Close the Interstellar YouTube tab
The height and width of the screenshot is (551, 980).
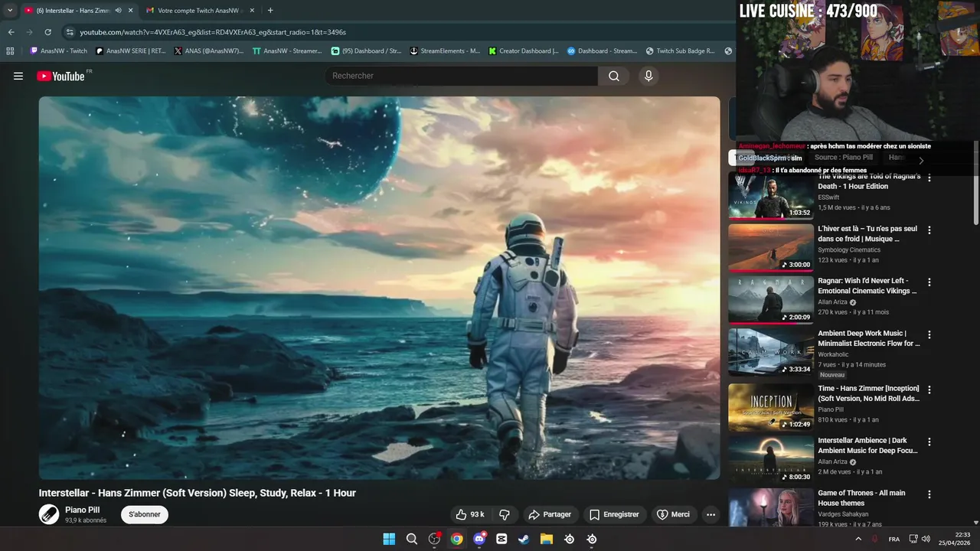[x=131, y=11]
